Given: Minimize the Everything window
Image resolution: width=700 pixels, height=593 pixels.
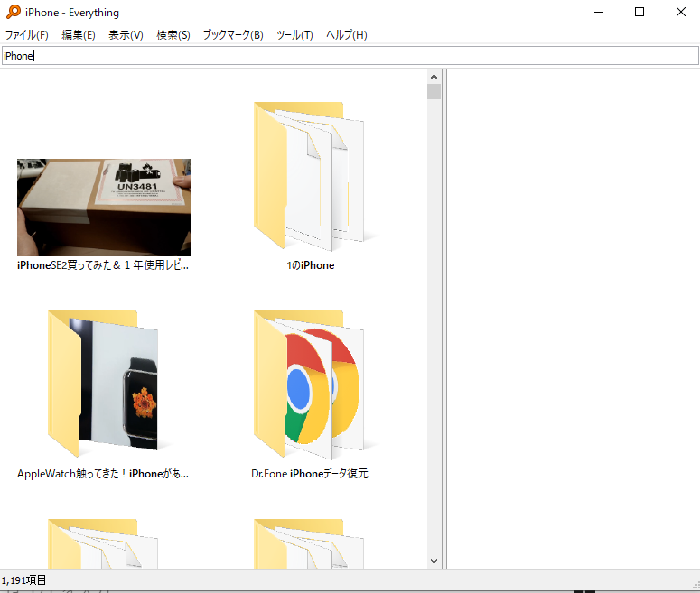Looking at the screenshot, I should (599, 12).
